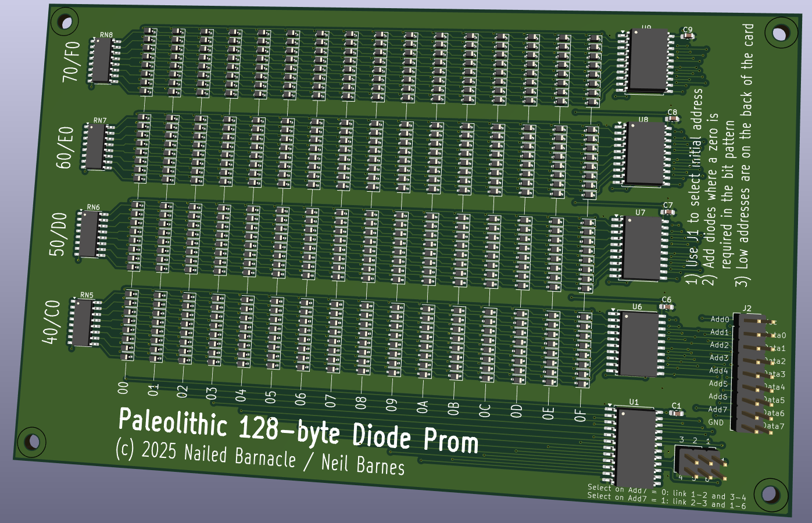The width and height of the screenshot is (812, 523).
Task: Click the C1 capacitor
Action: pyautogui.click(x=676, y=413)
